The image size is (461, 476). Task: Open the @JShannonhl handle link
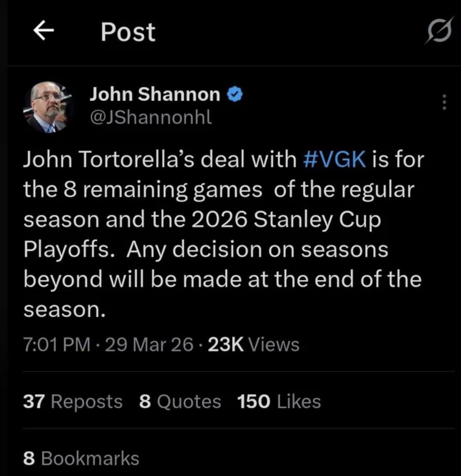click(x=150, y=118)
